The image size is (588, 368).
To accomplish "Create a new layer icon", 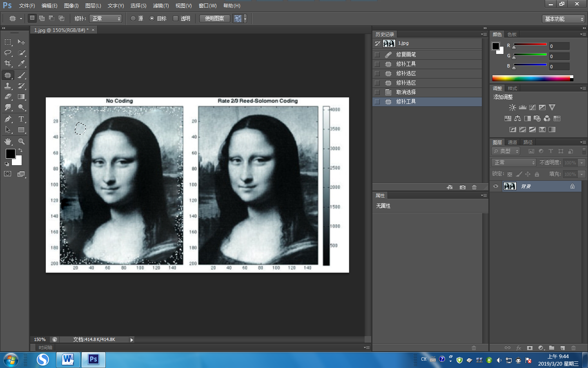I will [x=562, y=348].
